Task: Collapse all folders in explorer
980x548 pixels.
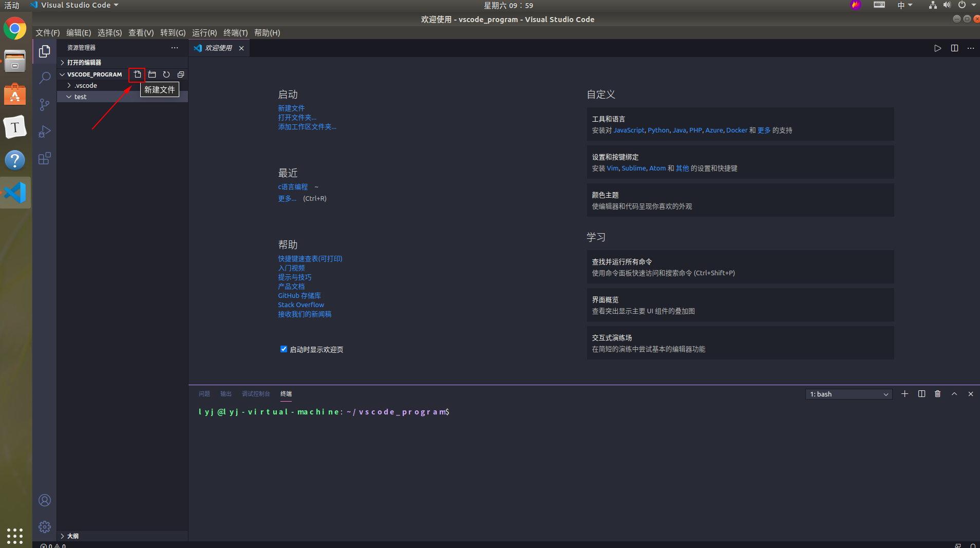Action: (x=181, y=74)
